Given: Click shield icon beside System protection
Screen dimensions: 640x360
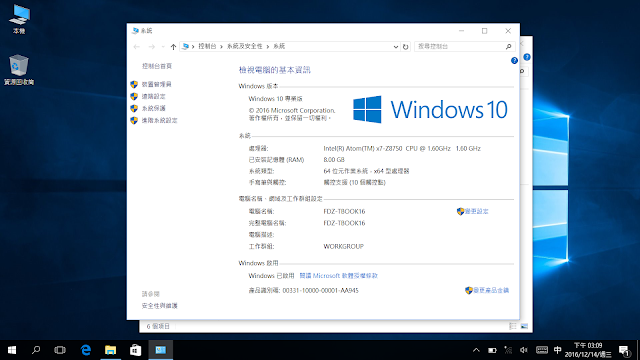Looking at the screenshot, I should click(x=134, y=108).
